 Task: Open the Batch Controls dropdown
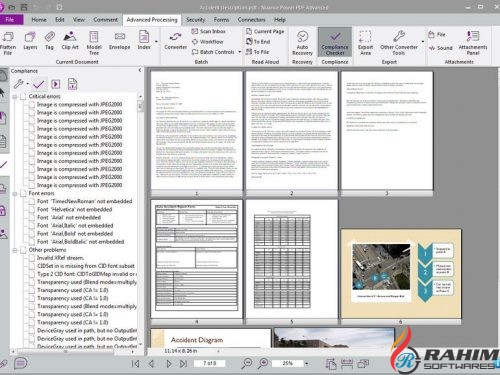pos(240,52)
